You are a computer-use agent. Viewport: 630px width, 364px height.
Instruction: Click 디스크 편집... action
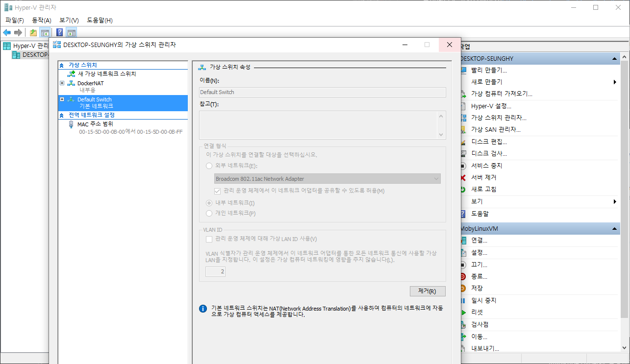pyautogui.click(x=489, y=142)
